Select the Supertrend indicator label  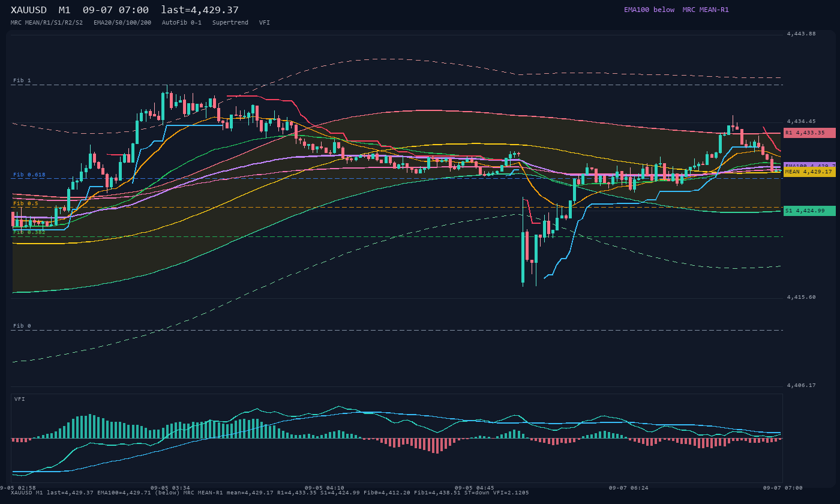coord(230,22)
